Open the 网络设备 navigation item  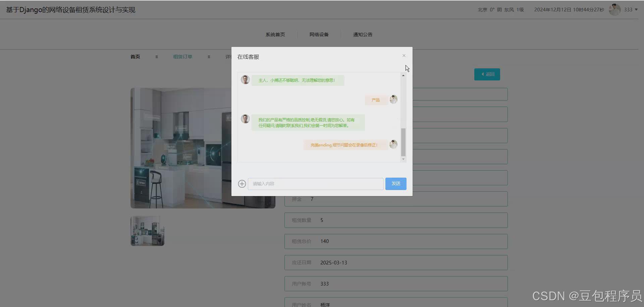tap(319, 35)
